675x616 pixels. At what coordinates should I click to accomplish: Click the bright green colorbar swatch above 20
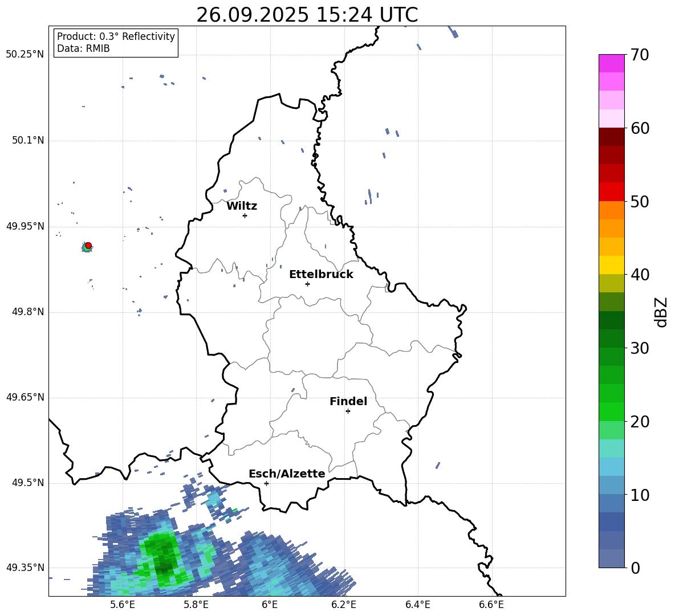(611, 411)
